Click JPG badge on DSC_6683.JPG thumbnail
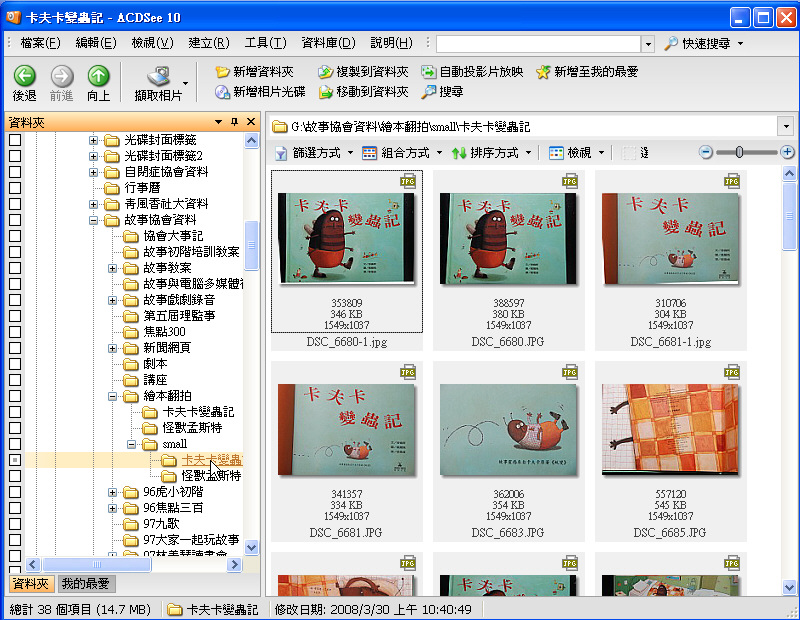 [x=570, y=373]
